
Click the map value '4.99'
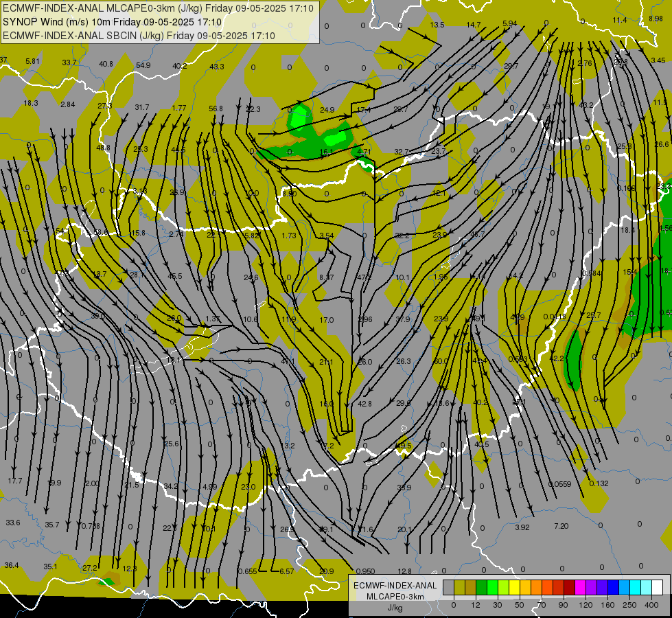click(x=210, y=487)
